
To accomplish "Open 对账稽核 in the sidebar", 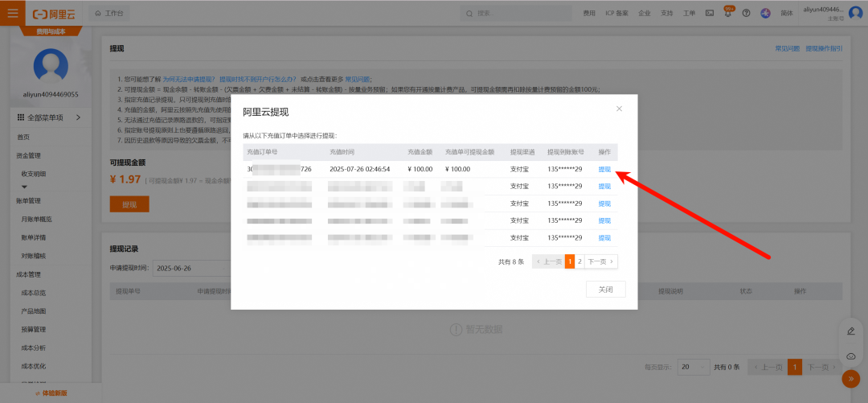I will (34, 256).
